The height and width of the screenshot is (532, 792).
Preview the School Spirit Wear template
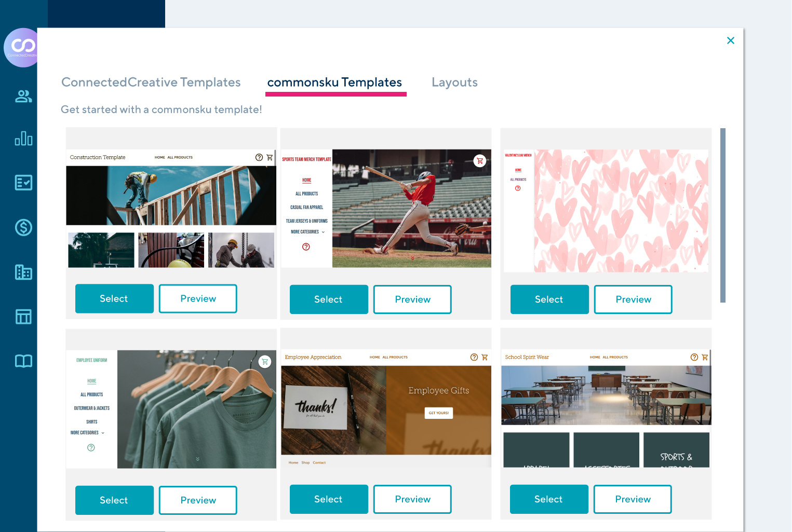632,499
